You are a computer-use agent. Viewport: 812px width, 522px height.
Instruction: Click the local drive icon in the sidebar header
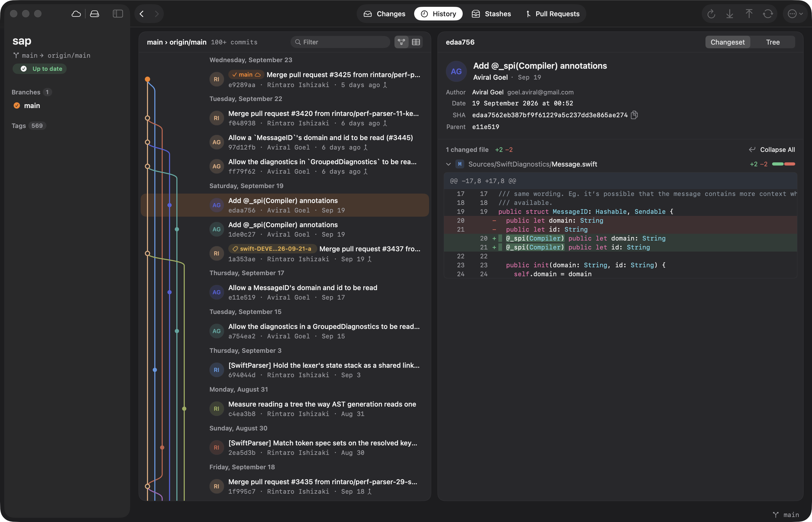pos(94,14)
